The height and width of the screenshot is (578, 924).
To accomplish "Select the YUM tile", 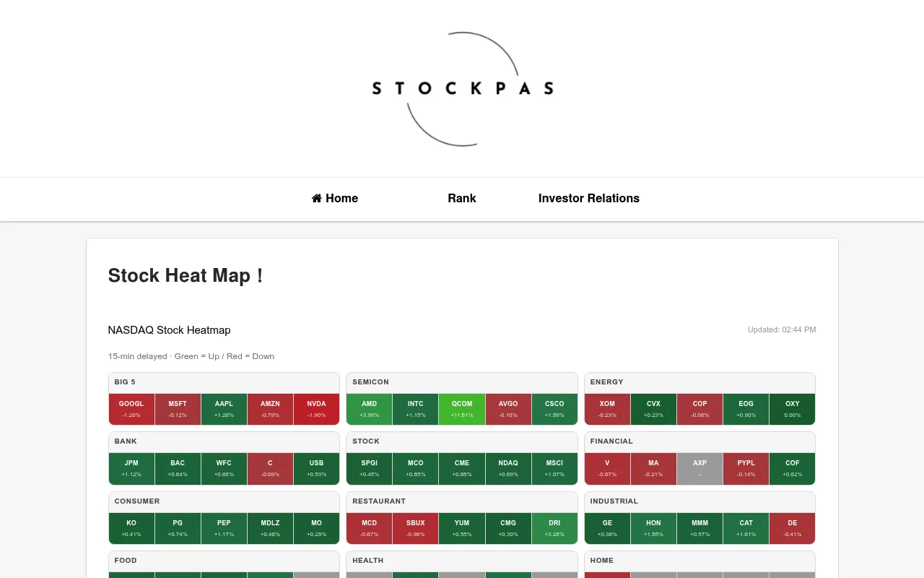I will pyautogui.click(x=462, y=528).
